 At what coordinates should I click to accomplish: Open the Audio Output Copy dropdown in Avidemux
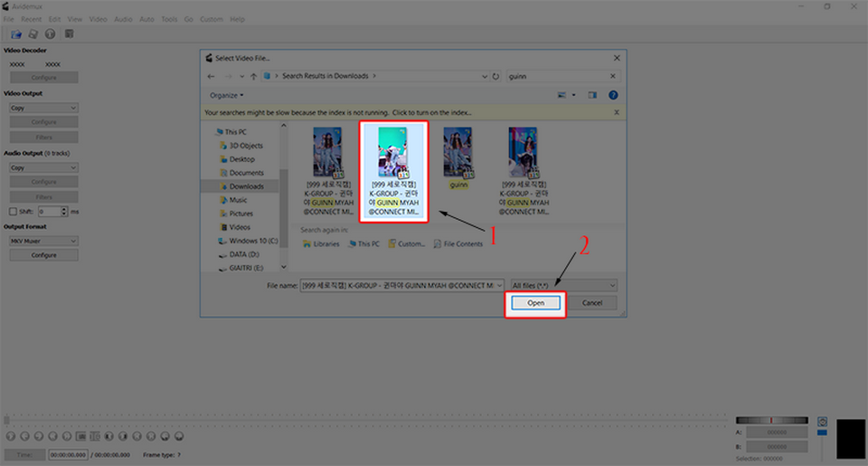click(43, 168)
